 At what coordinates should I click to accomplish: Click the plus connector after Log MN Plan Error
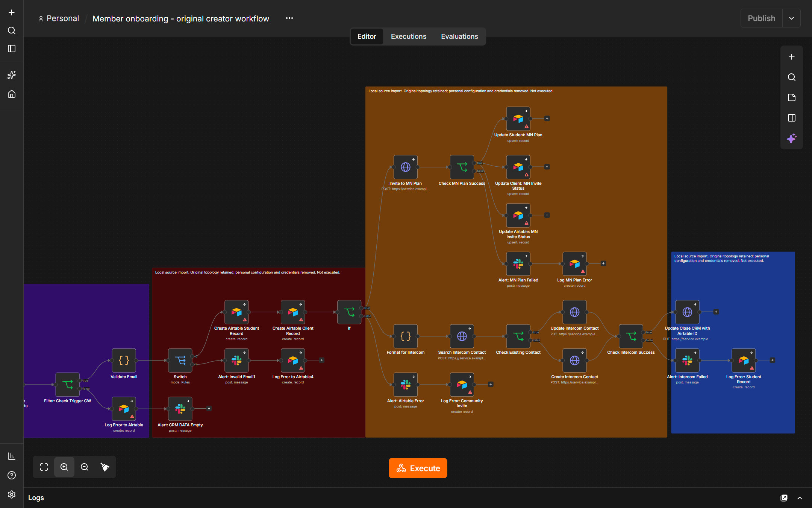[x=603, y=263]
